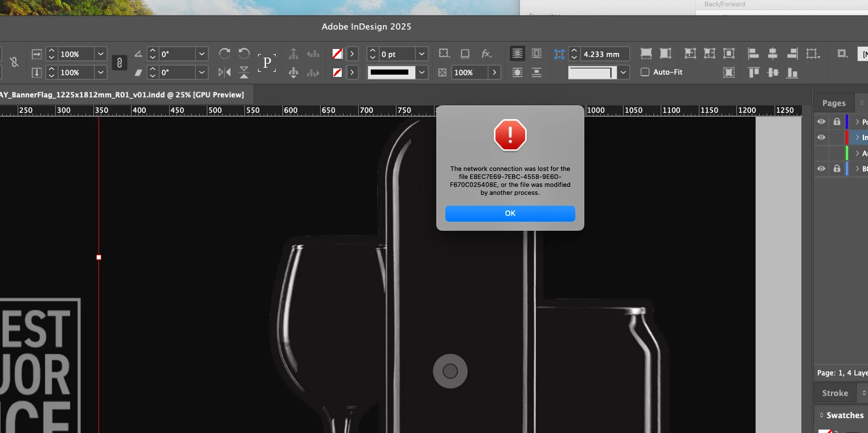
Task: Open the corner shape dropdown
Action: click(624, 72)
